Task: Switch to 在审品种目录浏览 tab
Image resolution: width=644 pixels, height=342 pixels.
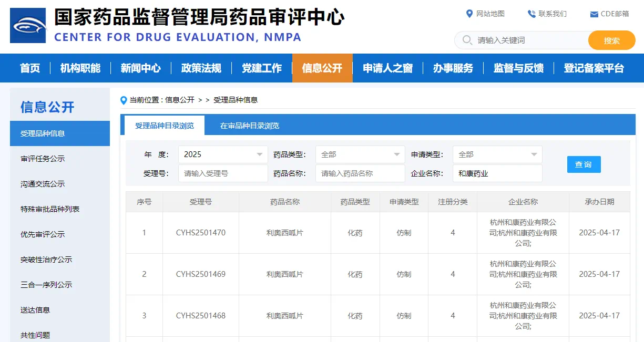Action: [x=250, y=126]
